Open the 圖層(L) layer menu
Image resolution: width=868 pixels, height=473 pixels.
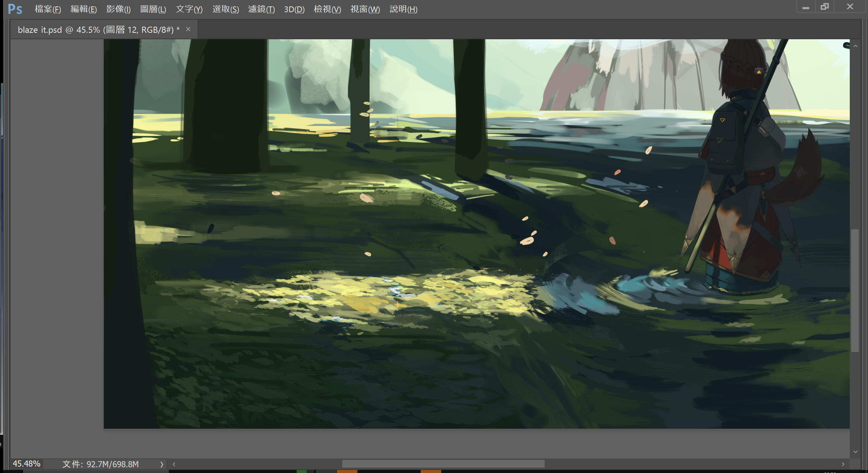tap(153, 9)
